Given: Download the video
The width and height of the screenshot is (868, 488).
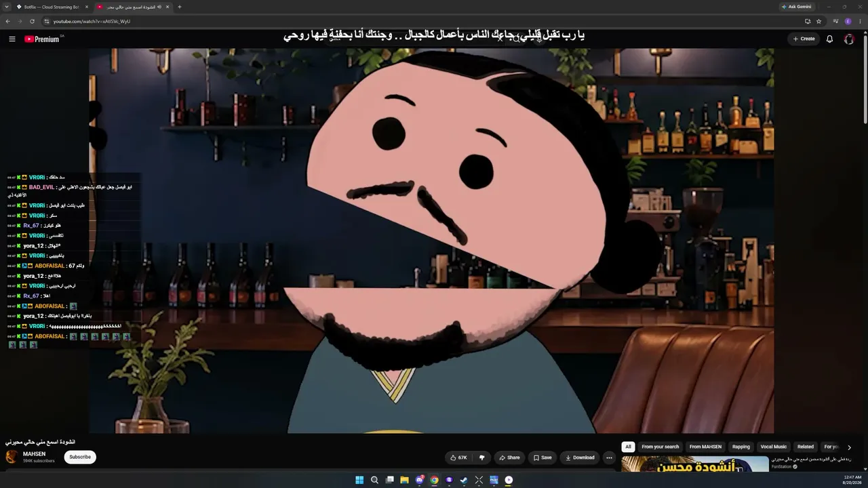Looking at the screenshot, I should click(x=580, y=457).
